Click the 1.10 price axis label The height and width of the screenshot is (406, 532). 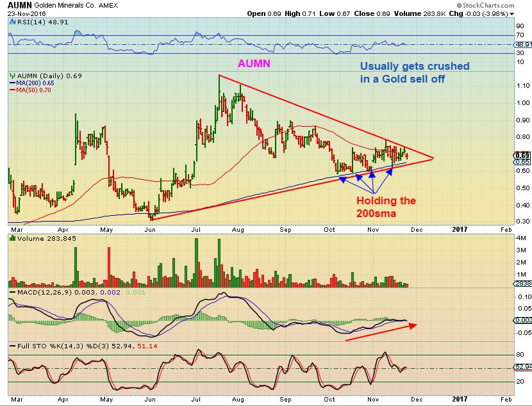click(522, 86)
